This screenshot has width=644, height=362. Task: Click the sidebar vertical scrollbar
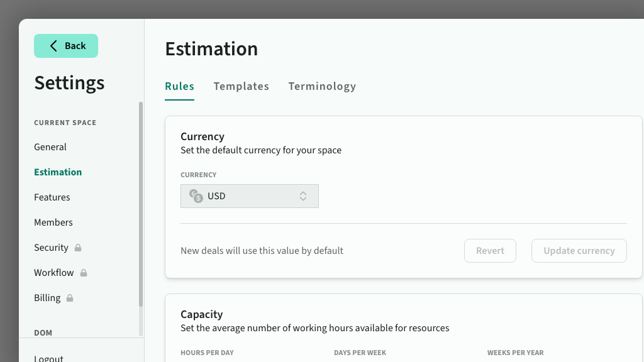click(x=141, y=204)
